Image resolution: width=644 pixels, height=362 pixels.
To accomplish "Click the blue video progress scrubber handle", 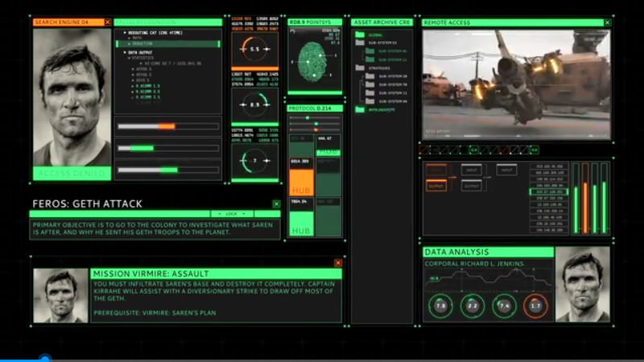I will (x=45, y=359).
